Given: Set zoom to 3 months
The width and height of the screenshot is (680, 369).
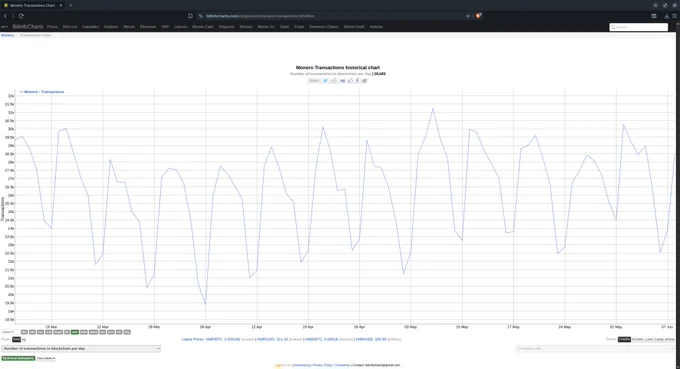Looking at the screenshot, I should pyautogui.click(x=624, y=339).
